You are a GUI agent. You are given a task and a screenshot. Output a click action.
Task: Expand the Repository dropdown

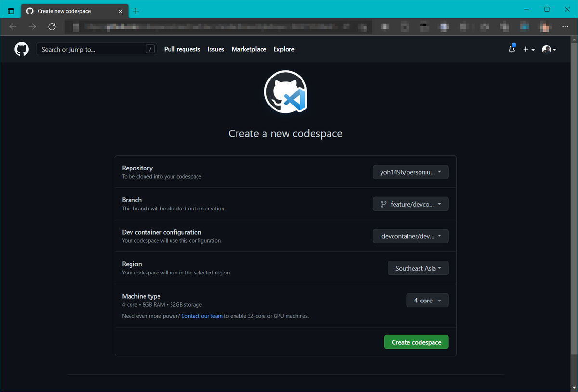pyautogui.click(x=411, y=172)
